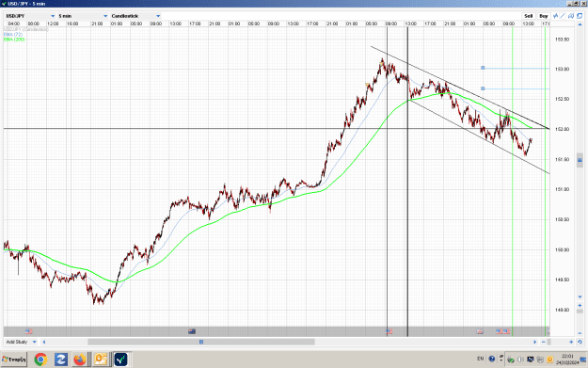
Task: Click the time zoom in plus button
Action: 571,342
